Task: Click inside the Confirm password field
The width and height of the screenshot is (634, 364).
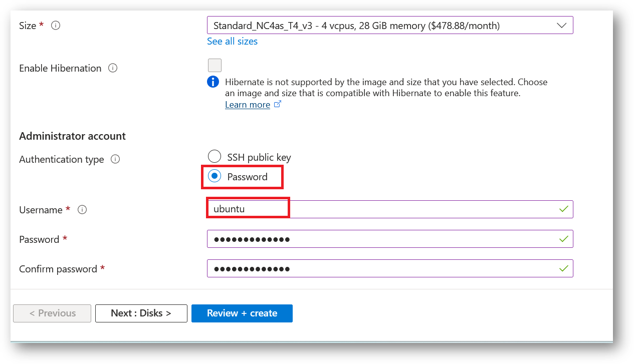Action: (x=351, y=268)
